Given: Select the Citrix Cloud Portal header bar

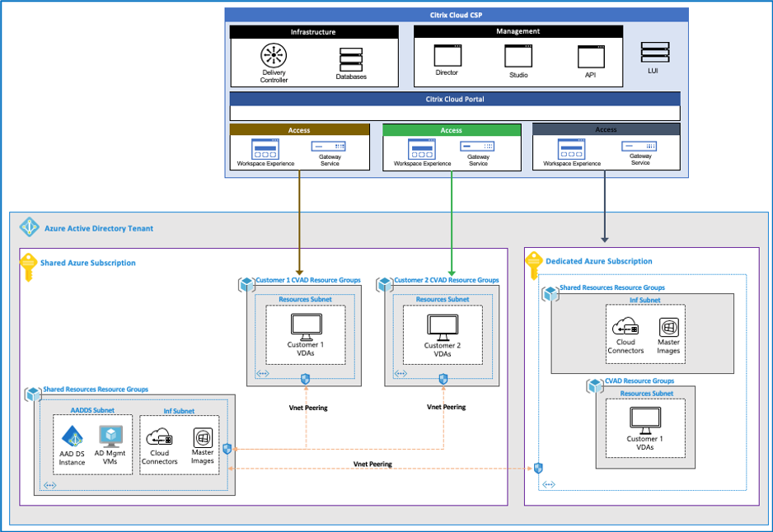Looking at the screenshot, I should pos(454,99).
